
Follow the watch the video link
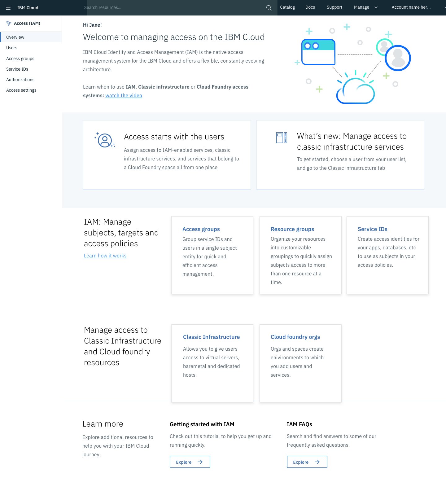pos(124,96)
